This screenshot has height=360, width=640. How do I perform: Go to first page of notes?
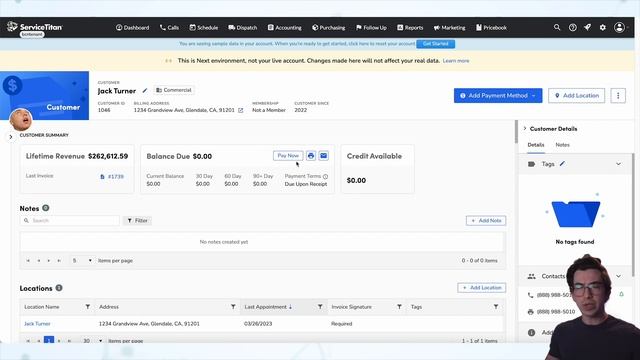point(28,260)
